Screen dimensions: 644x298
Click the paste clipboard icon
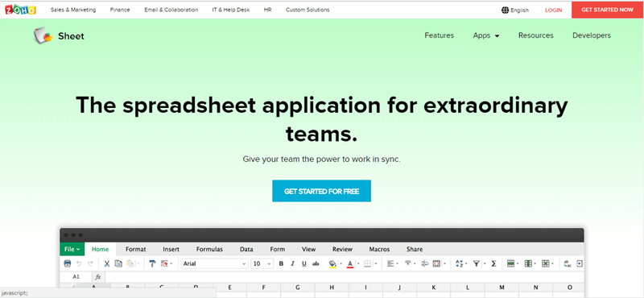point(130,263)
